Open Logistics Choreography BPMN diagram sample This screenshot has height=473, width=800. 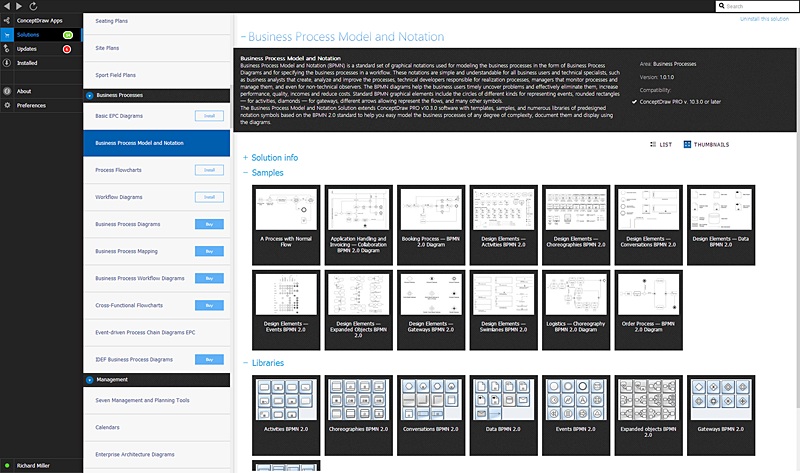point(576,310)
